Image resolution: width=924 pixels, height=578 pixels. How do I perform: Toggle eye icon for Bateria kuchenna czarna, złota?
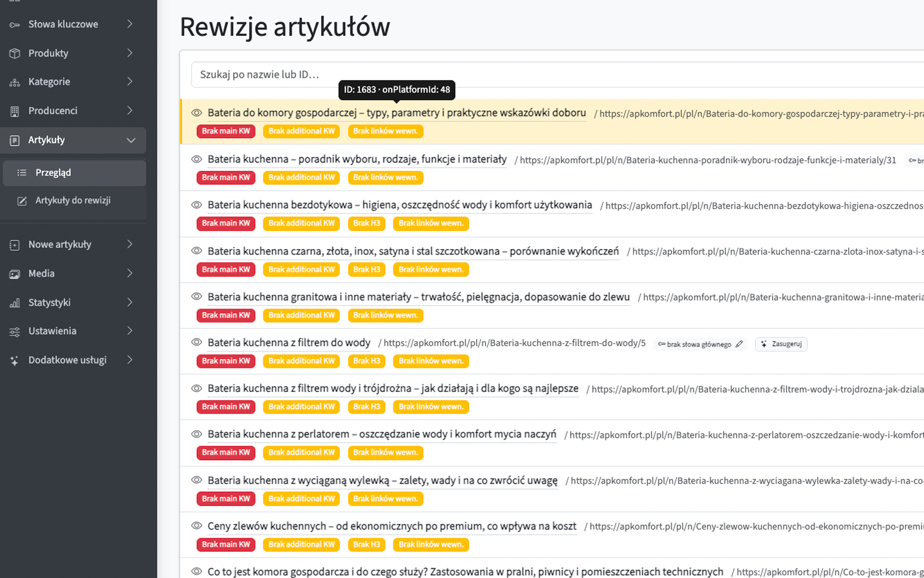(x=196, y=251)
